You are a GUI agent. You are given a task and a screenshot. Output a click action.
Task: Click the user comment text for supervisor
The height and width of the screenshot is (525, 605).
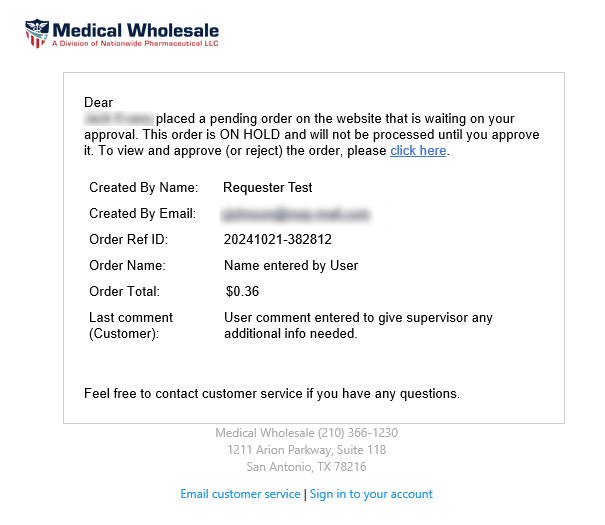(x=358, y=326)
